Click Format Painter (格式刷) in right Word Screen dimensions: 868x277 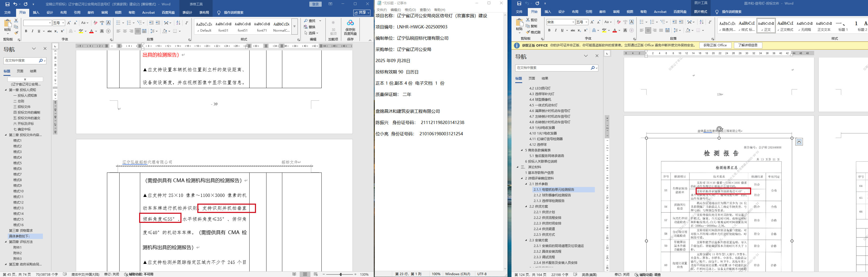tap(533, 32)
